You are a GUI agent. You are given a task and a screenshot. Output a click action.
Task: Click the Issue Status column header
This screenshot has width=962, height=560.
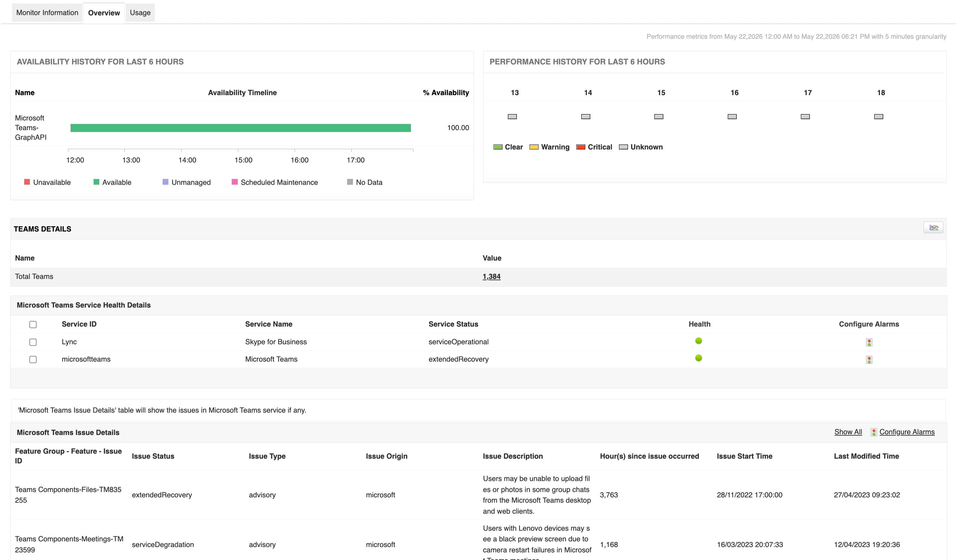click(153, 456)
